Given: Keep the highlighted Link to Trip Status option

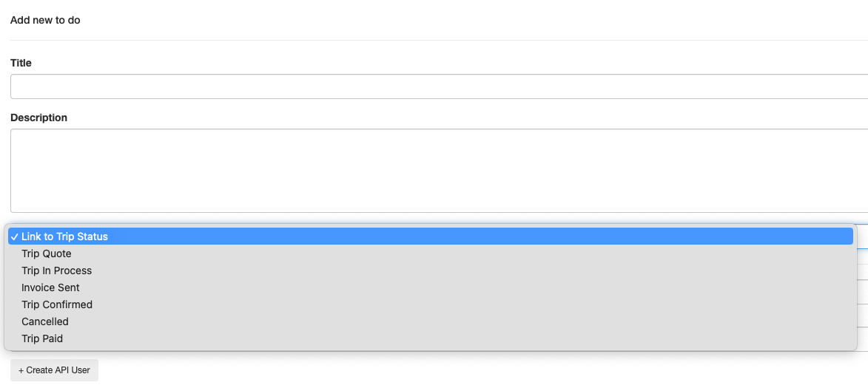Looking at the screenshot, I should click(x=65, y=236).
